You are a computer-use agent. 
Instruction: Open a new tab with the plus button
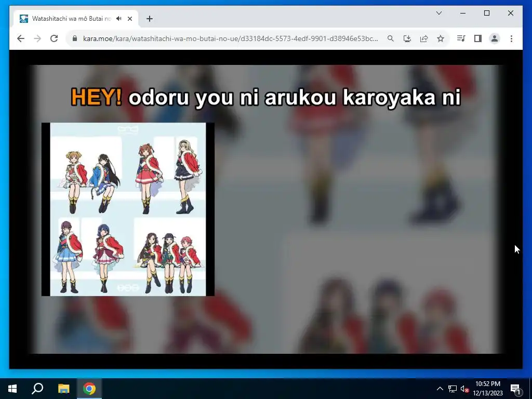tap(149, 19)
